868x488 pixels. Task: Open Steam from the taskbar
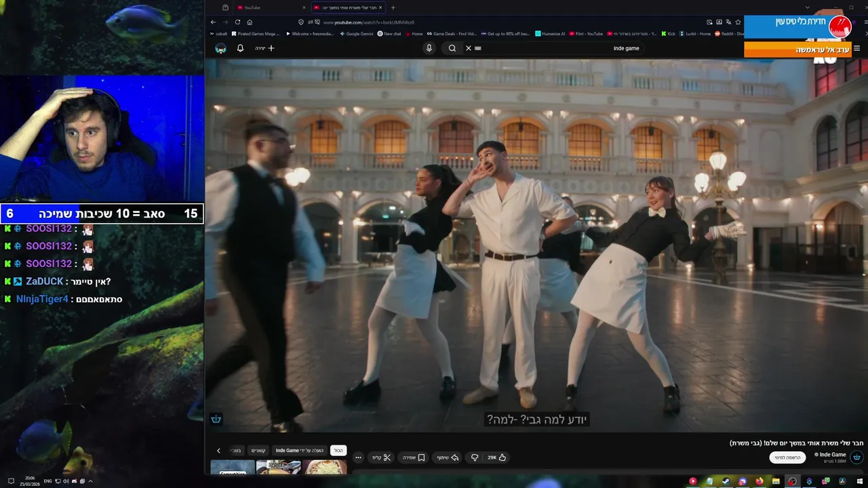tap(726, 481)
